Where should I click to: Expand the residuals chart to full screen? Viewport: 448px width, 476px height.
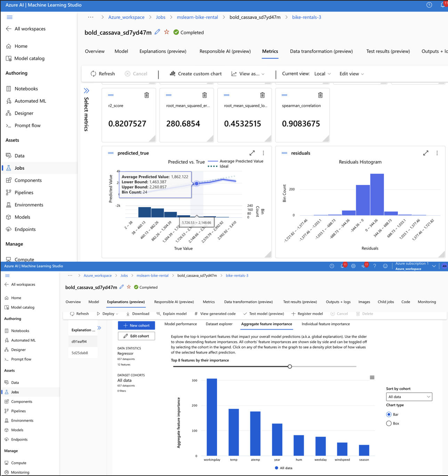click(426, 153)
